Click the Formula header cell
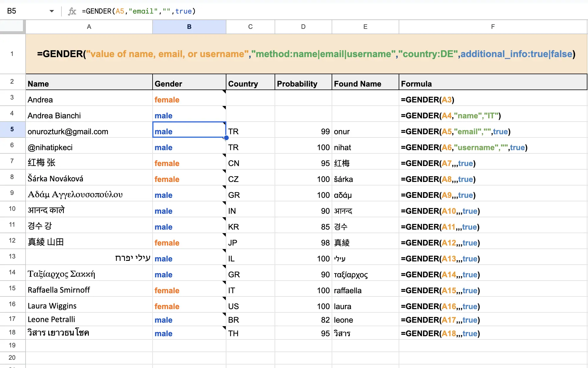 click(493, 82)
